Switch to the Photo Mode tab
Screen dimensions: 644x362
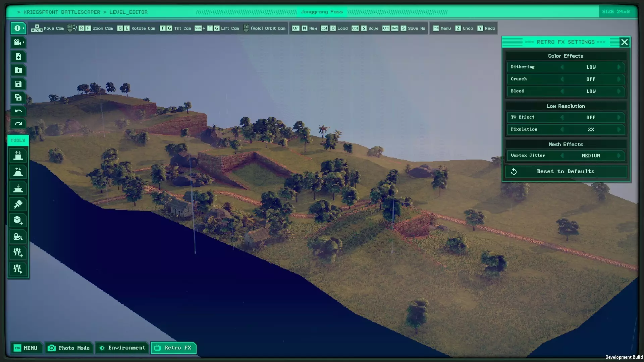pyautogui.click(x=69, y=348)
